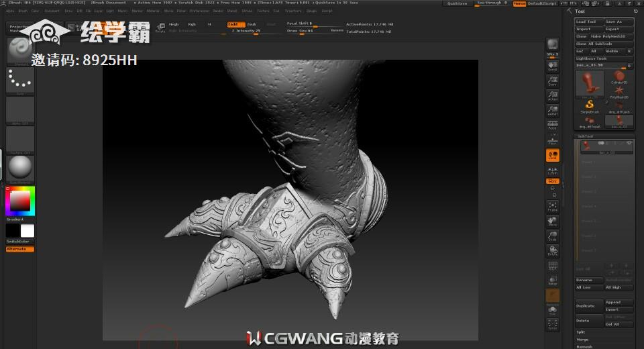Click Make PolyMesh3D button
Image resolution: width=644 pixels, height=349 pixels.
pyautogui.click(x=612, y=37)
